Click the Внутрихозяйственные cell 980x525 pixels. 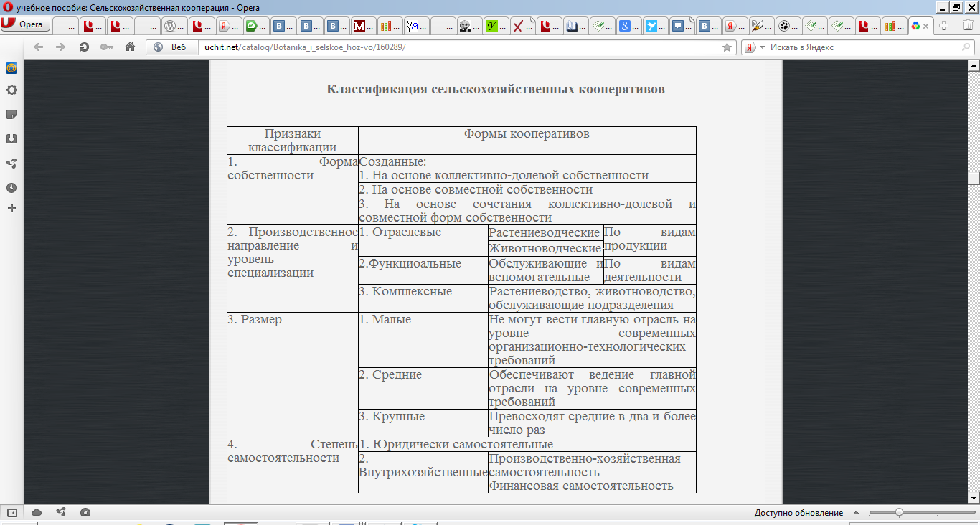pos(423,473)
